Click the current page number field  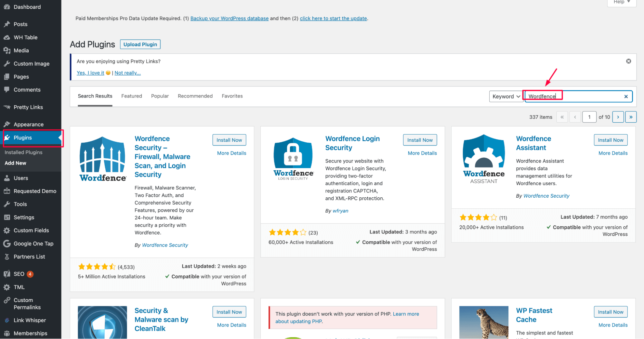click(x=589, y=117)
